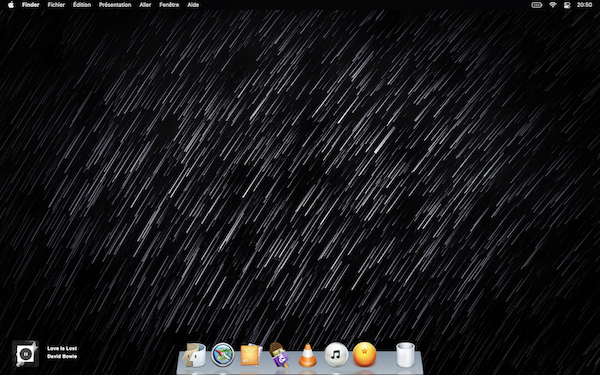Viewport: 600px width, 375px height.
Task: Launch the music note app icon
Action: (x=336, y=355)
